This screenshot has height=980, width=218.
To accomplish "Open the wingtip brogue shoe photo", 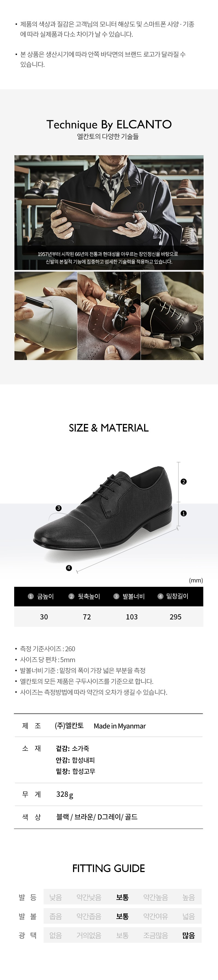I will [172, 316].
